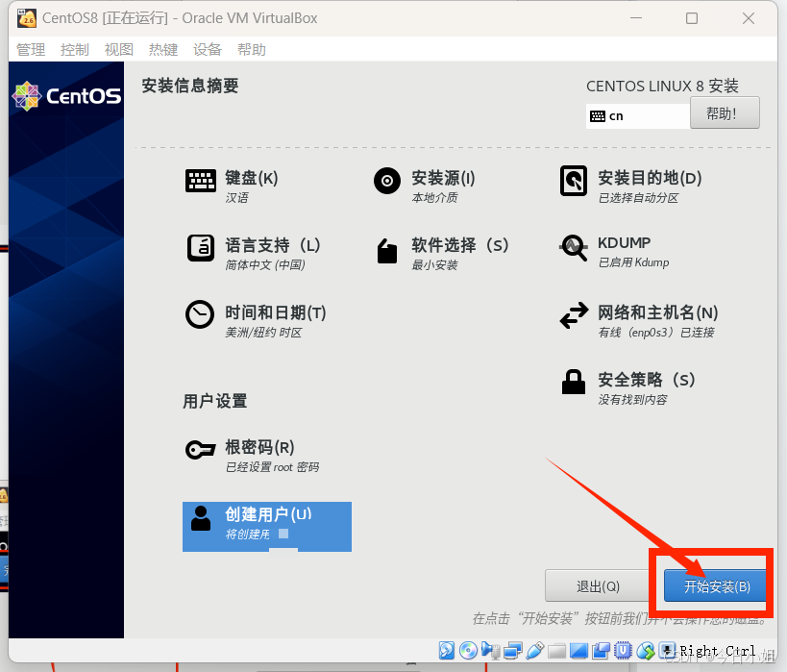787x672 pixels.
Task: Click the 最小安装 status text
Action: click(434, 265)
